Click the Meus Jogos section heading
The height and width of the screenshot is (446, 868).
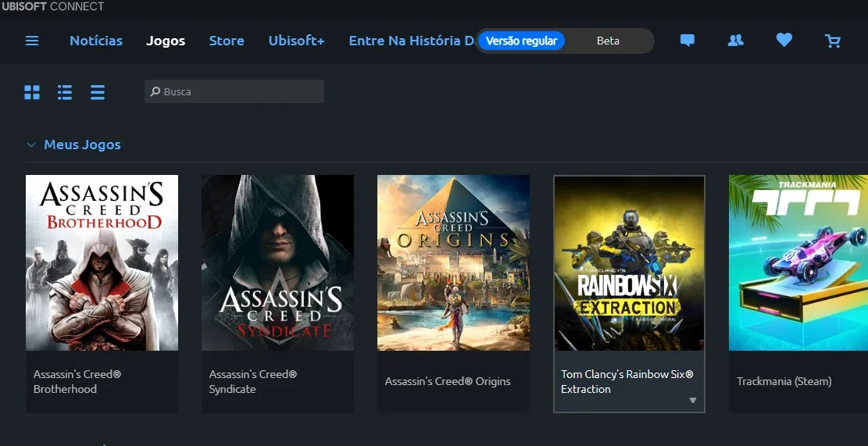click(x=83, y=145)
